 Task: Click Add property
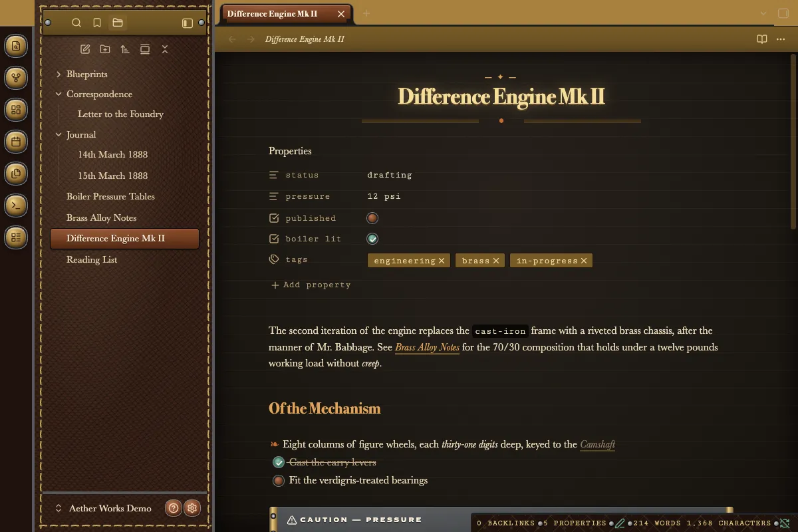click(311, 285)
